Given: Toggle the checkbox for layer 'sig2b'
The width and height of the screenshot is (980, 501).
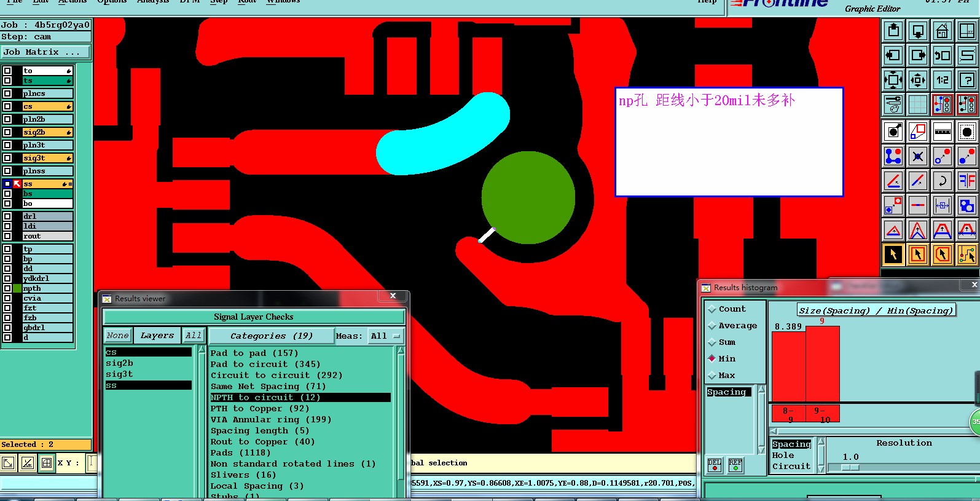Looking at the screenshot, I should (7, 132).
